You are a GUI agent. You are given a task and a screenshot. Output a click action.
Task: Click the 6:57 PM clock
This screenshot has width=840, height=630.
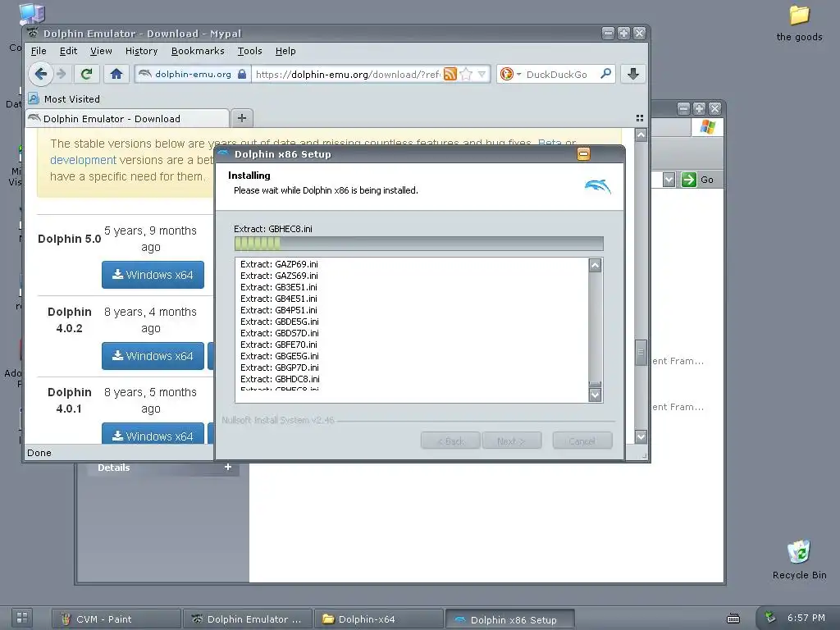806,618
